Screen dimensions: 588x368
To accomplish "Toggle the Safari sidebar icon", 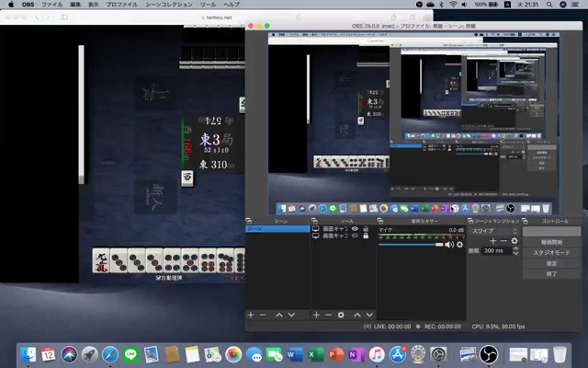I will (x=64, y=17).
